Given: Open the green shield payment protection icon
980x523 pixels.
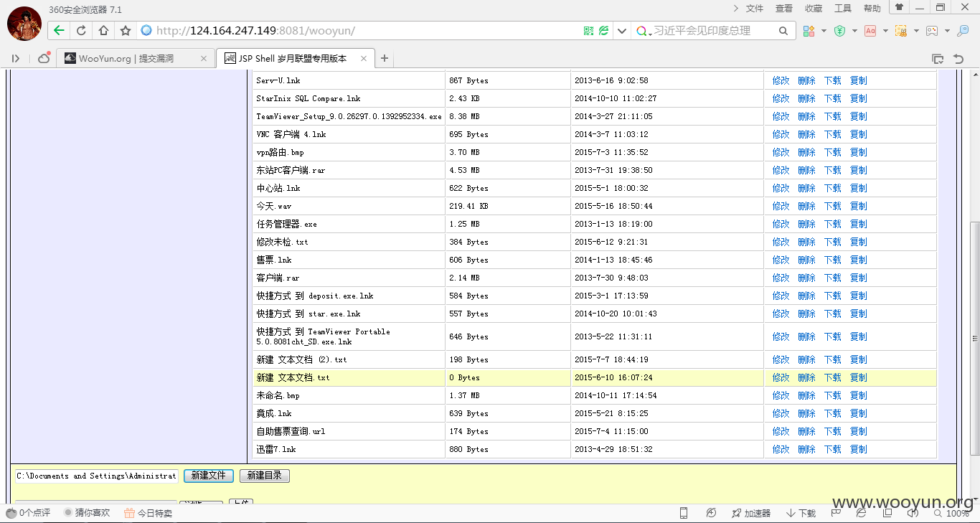Looking at the screenshot, I should tap(839, 31).
